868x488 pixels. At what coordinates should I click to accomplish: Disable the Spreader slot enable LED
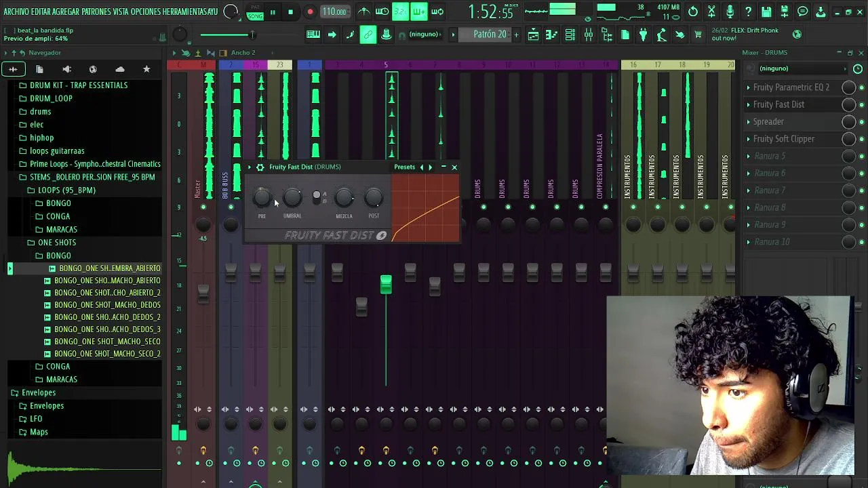click(862, 122)
